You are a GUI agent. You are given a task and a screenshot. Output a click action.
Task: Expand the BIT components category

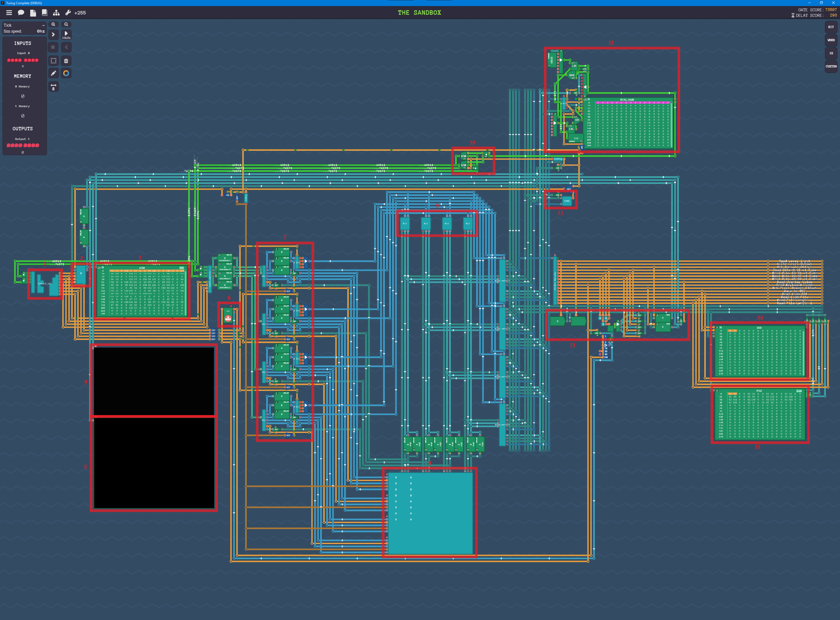831,27
